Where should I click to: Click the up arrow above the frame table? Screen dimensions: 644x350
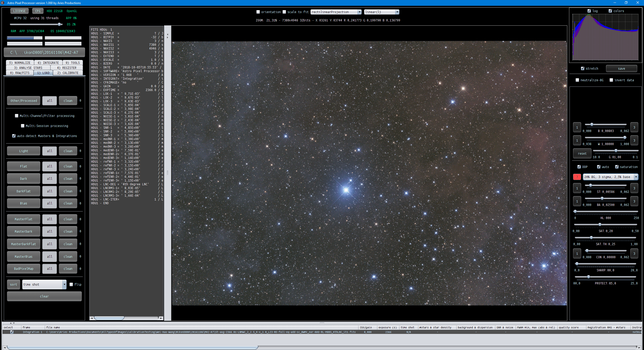coord(11,323)
